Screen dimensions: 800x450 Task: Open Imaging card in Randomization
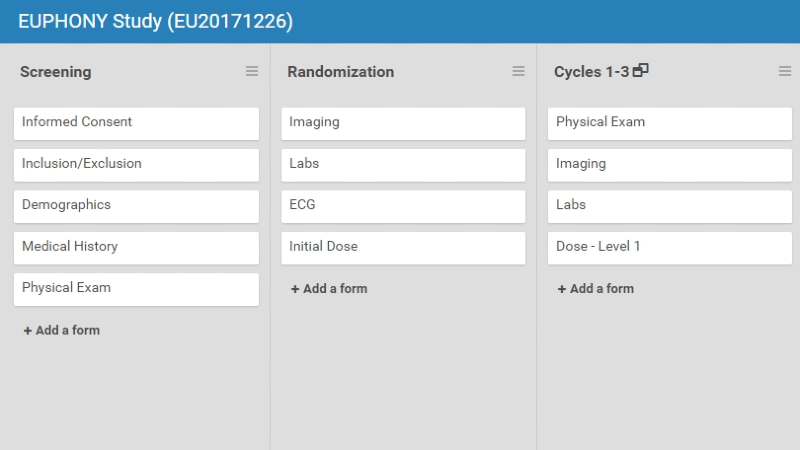(403, 123)
